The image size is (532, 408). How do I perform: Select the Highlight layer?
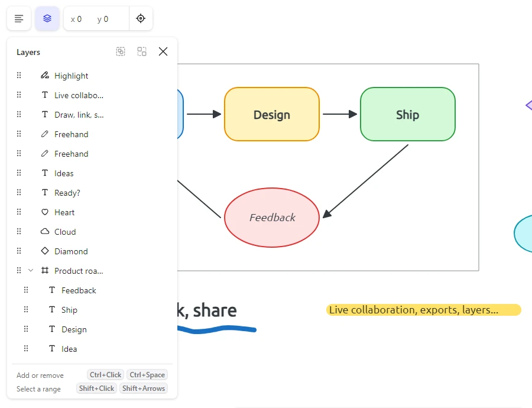[92, 76]
